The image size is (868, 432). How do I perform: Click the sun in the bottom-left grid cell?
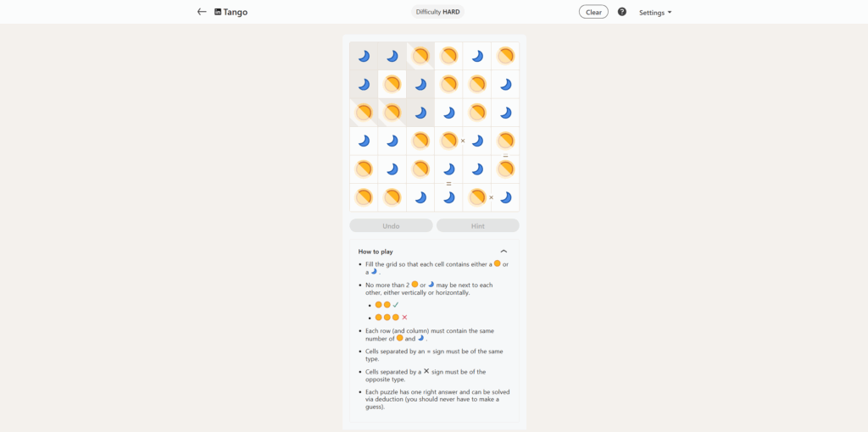364,197
